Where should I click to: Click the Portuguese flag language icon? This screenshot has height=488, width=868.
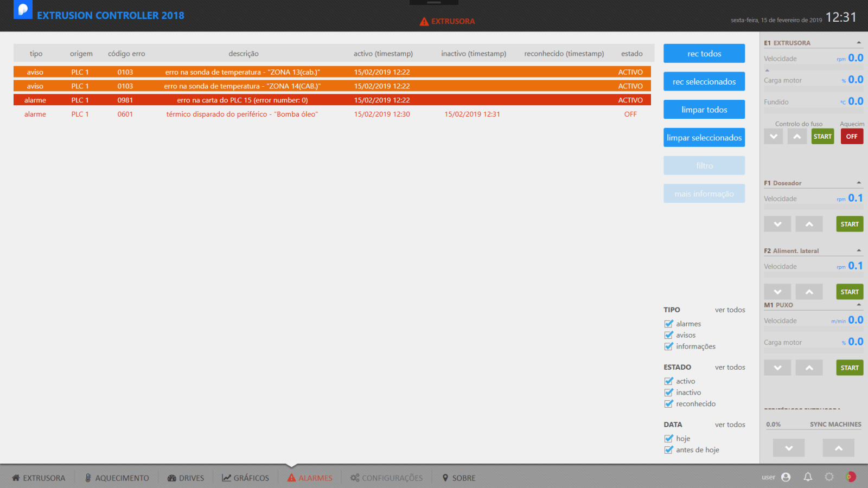(851, 477)
